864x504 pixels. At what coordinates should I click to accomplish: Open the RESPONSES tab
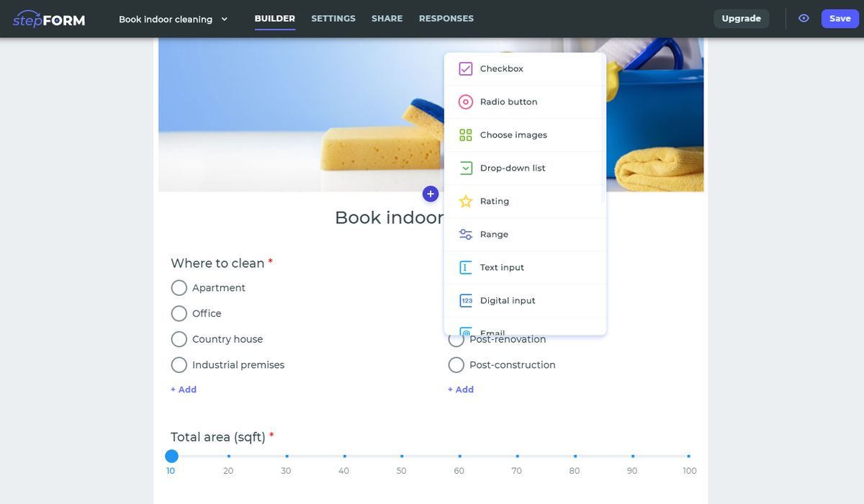click(x=446, y=18)
